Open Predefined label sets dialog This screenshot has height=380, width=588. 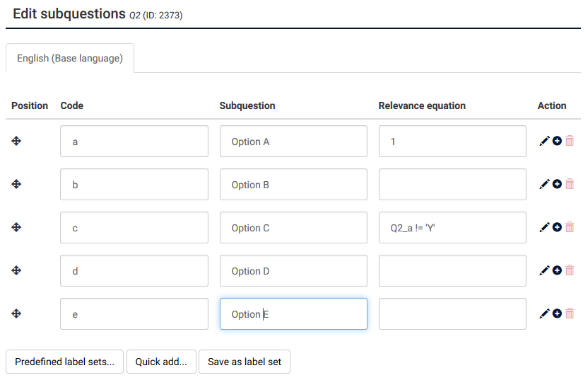64,362
